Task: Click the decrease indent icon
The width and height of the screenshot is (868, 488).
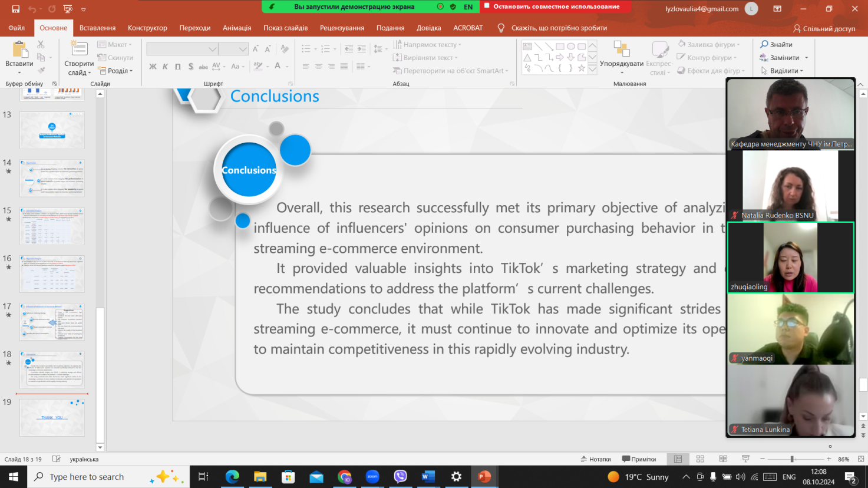Action: pos(349,49)
